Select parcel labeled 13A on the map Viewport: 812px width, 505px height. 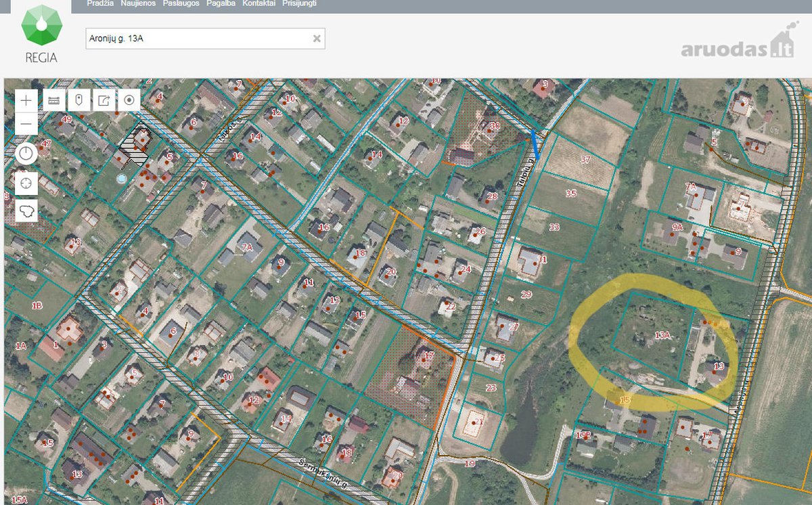(x=662, y=335)
